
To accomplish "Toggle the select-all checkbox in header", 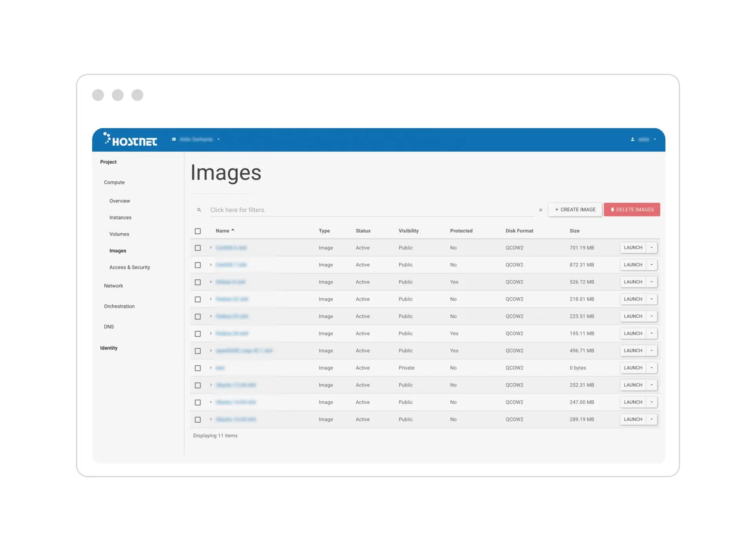I will [198, 231].
